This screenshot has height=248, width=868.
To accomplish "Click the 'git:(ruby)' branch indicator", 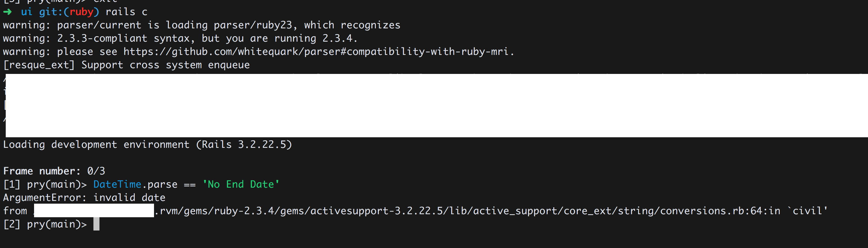I will point(69,12).
